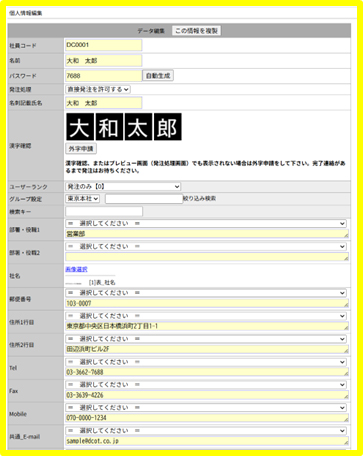Edit the 部署・役職1 text 営業部
The image size is (363, 456).
[207, 234]
